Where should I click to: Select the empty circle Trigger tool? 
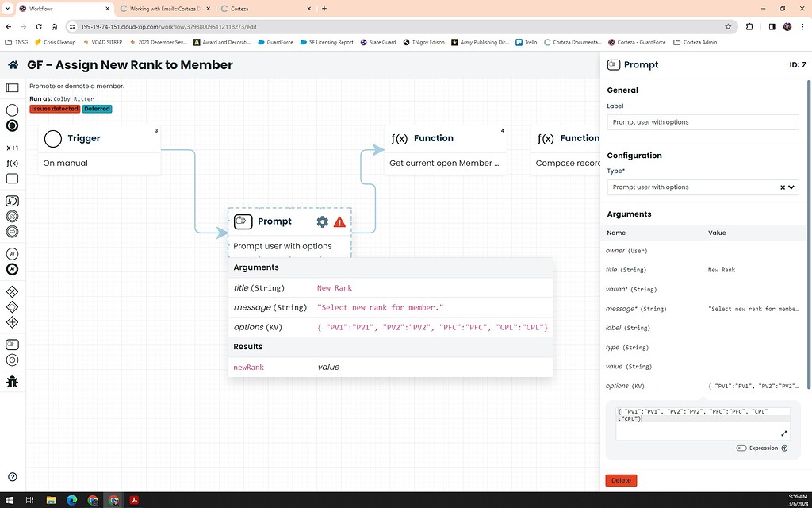12,110
